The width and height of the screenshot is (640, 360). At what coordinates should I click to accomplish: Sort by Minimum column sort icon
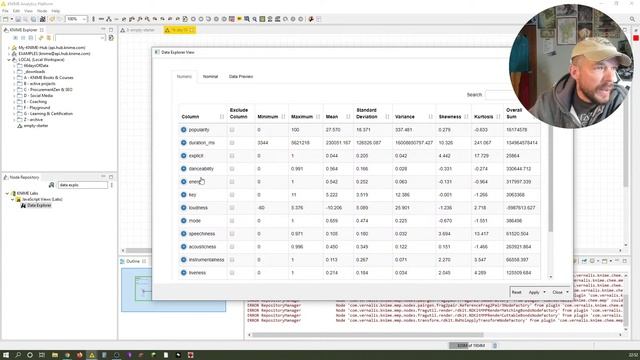pyautogui.click(x=283, y=117)
